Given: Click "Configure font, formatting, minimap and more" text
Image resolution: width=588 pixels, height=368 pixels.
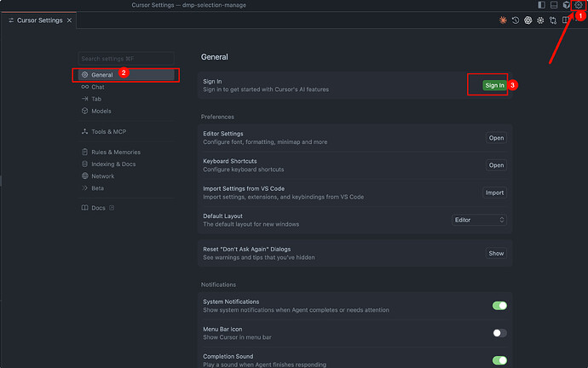Looking at the screenshot, I should tap(265, 142).
